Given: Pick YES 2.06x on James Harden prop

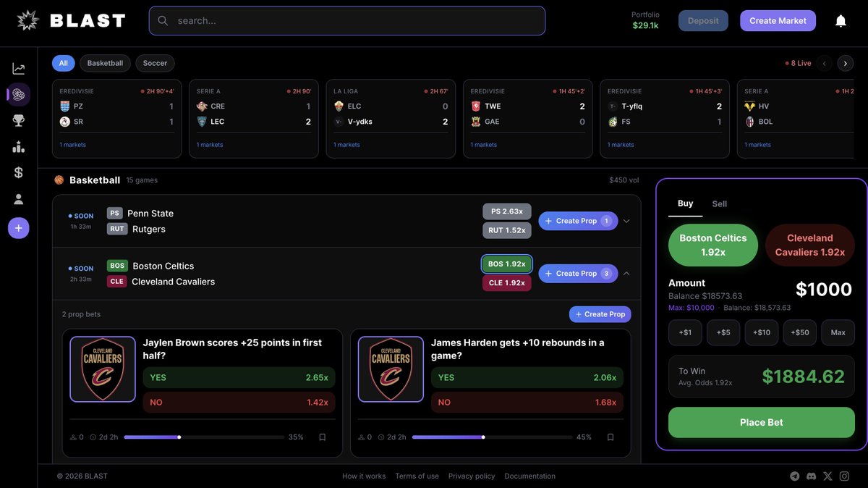Looking at the screenshot, I should tap(527, 377).
